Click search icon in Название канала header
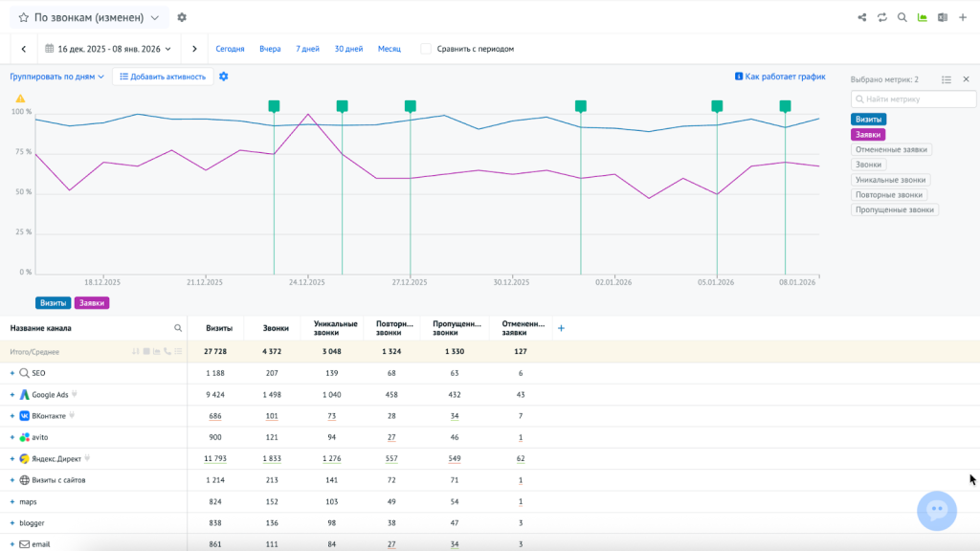The width and height of the screenshot is (980, 551). (178, 328)
